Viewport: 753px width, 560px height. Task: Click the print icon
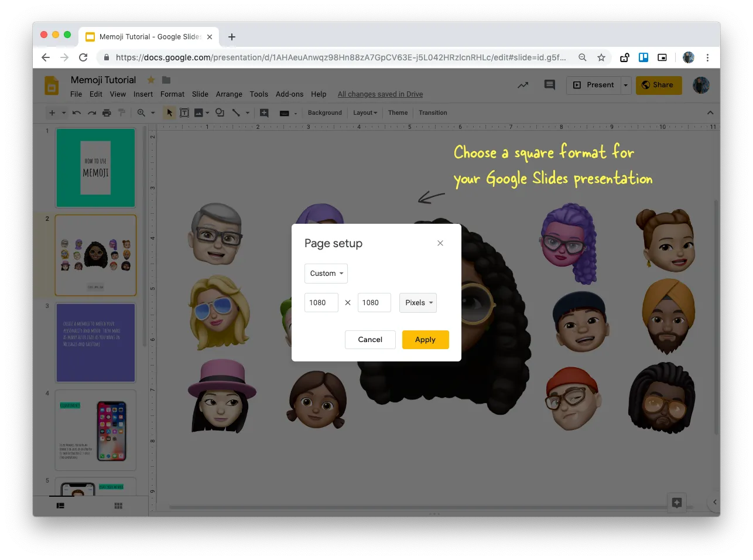point(107,112)
